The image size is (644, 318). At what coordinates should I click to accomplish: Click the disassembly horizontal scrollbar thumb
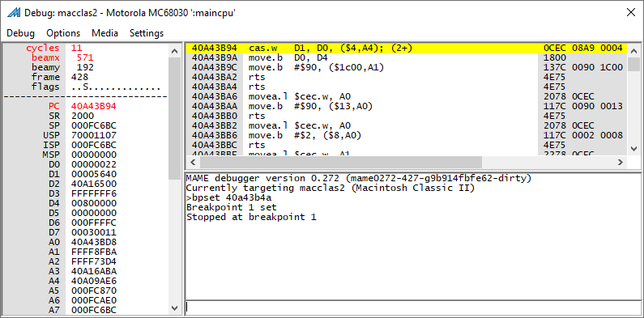341,162
